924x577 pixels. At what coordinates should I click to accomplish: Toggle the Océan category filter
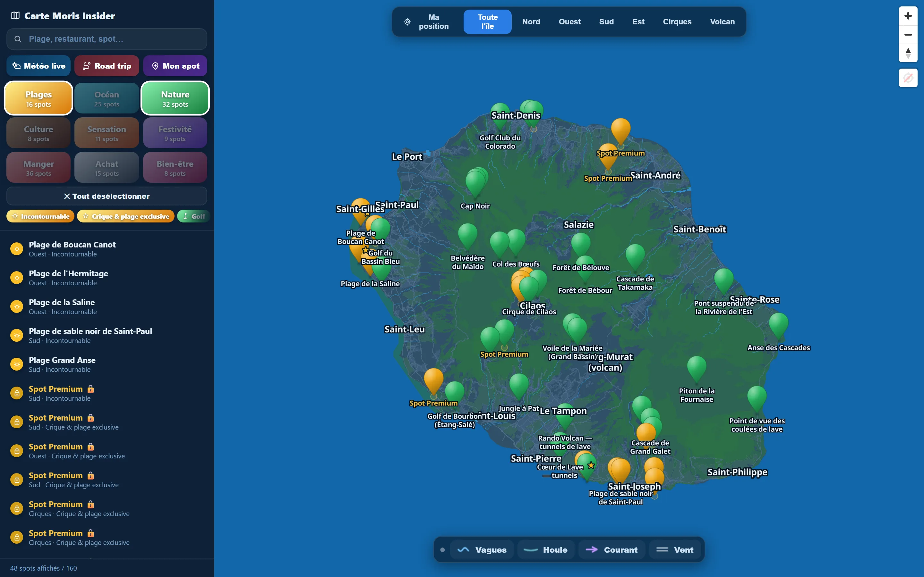[107, 98]
